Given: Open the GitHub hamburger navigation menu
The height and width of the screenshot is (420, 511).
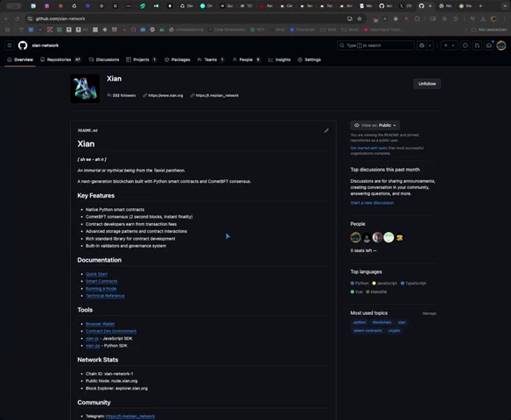Looking at the screenshot, I should click(10, 45).
